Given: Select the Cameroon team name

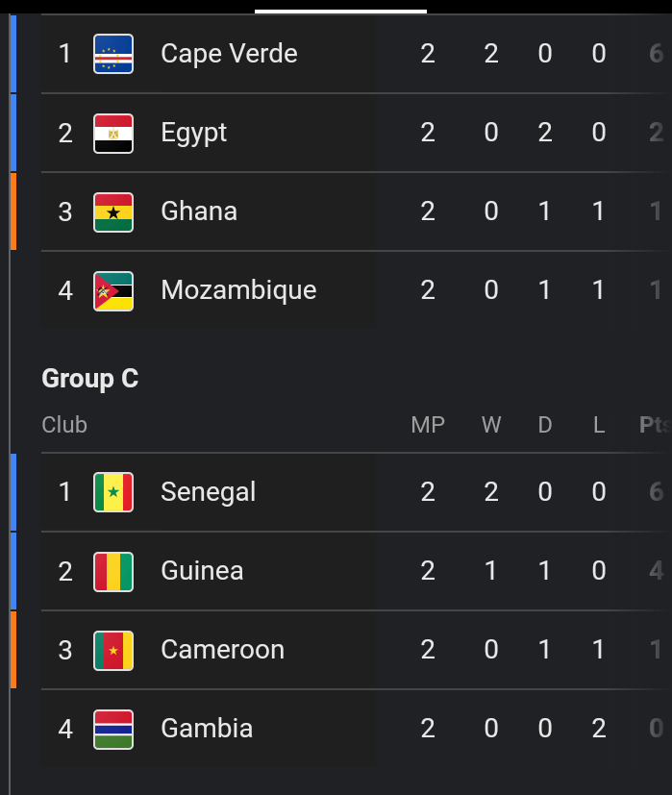Looking at the screenshot, I should (x=222, y=650).
